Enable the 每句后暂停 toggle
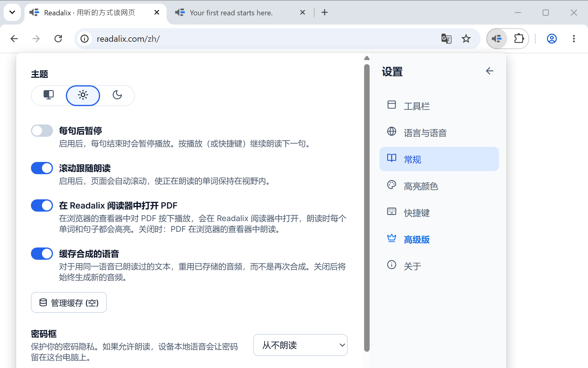 tap(42, 131)
